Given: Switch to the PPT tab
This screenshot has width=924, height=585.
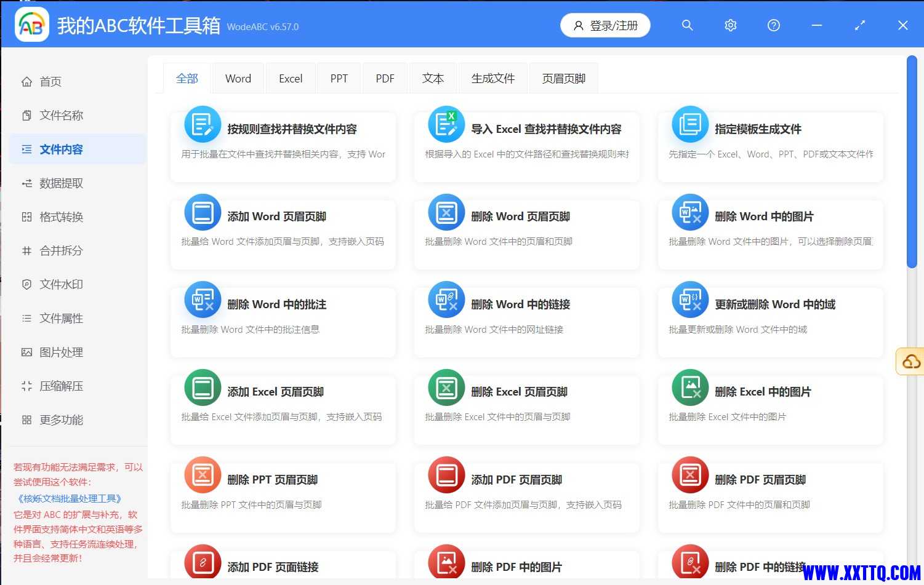Looking at the screenshot, I should (339, 78).
